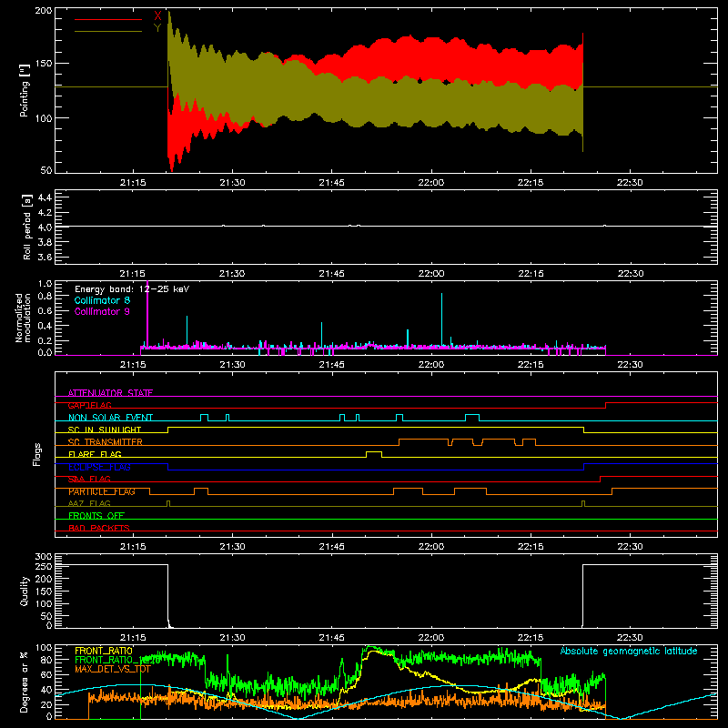Click 'Absolute geomagnetic latitude' legend text
This screenshot has height=728, width=728.
tap(629, 651)
